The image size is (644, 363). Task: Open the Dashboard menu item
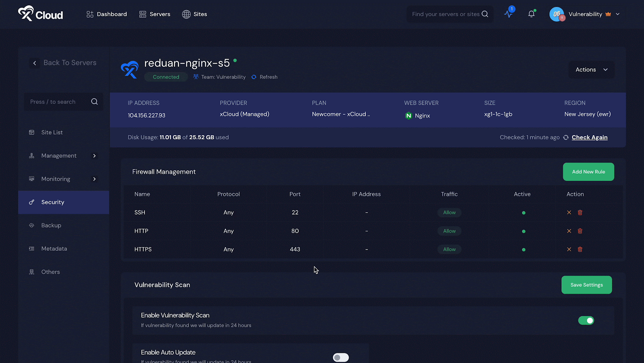point(111,14)
